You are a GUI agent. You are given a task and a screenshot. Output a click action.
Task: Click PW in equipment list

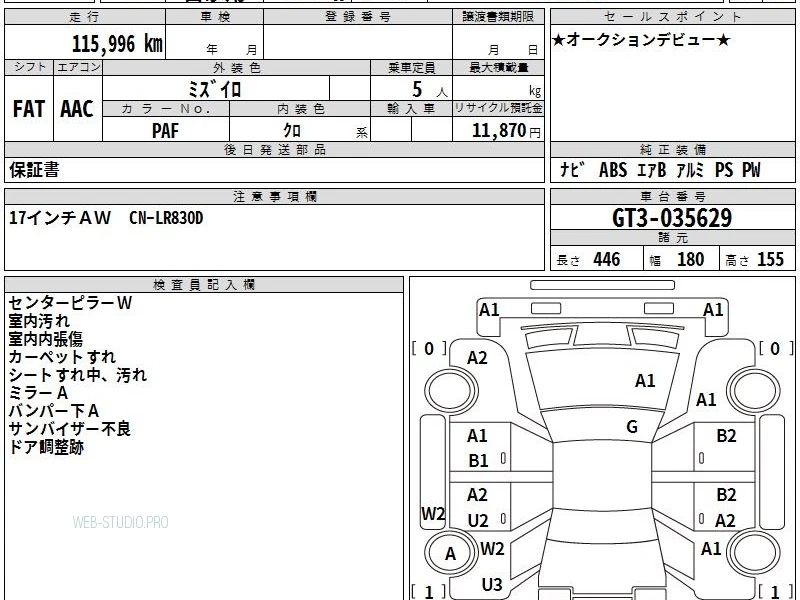(x=751, y=170)
